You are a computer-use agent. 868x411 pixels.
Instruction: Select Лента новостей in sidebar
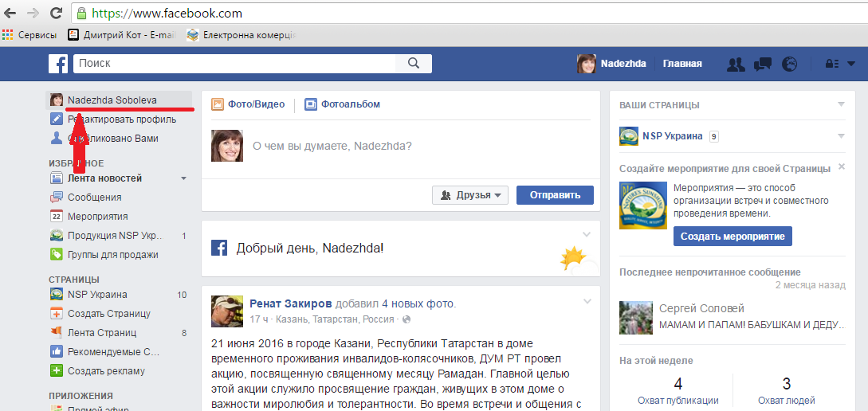[x=104, y=178]
